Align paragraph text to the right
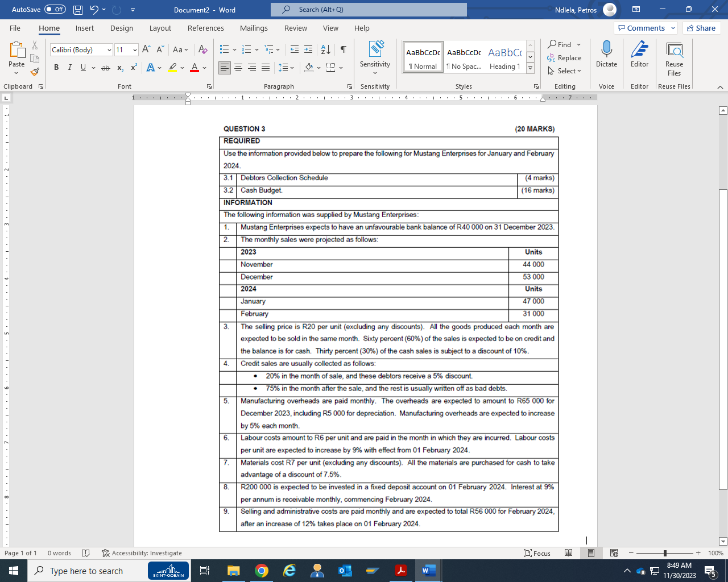The height and width of the screenshot is (582, 728). pos(252,68)
